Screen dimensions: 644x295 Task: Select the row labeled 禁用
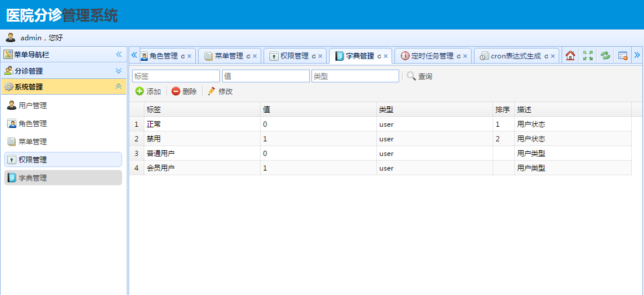click(x=380, y=138)
